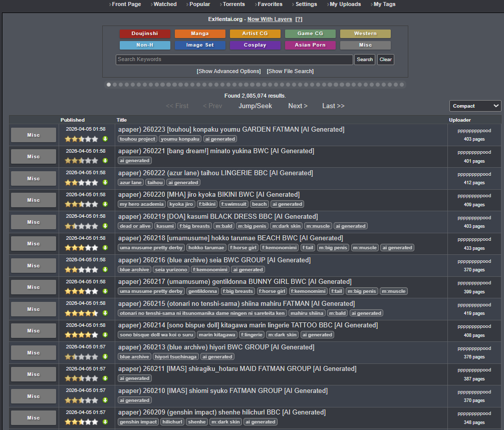Click the 'blue archive' tag in row 260216
This screenshot has width=504, height=430.
pos(134,270)
